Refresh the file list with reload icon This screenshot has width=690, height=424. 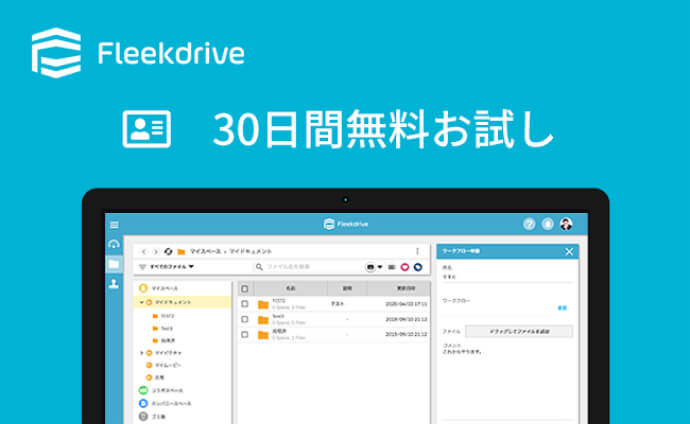168,252
